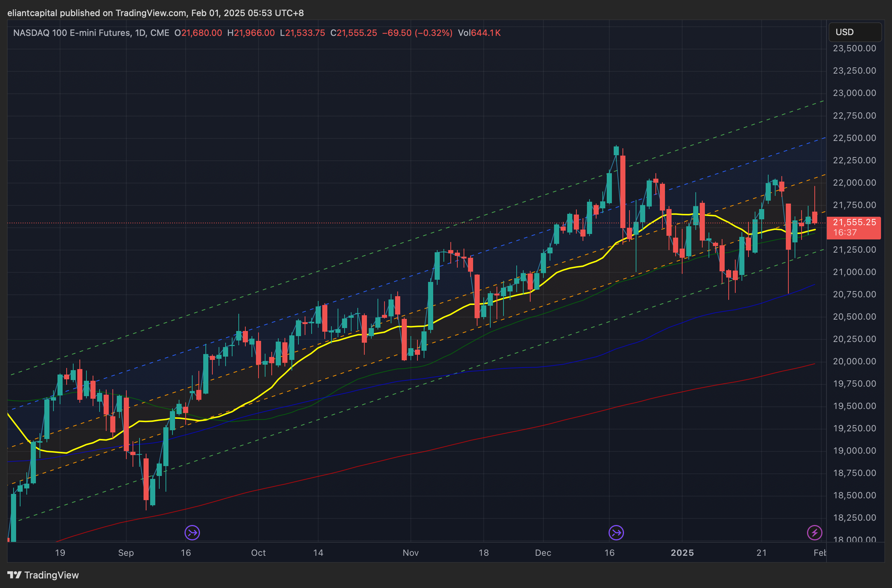Click the 23,500.00 price scale label

(854, 48)
